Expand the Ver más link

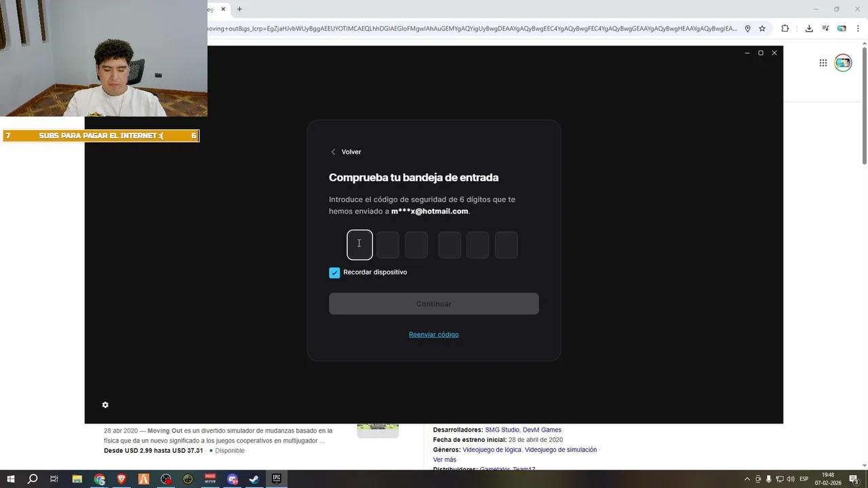coord(445,460)
